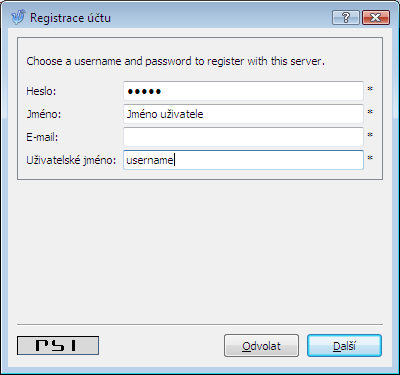This screenshot has width=400, height=375.
Task: Click the required asterisk beside the E-mail field
Action: (370, 135)
